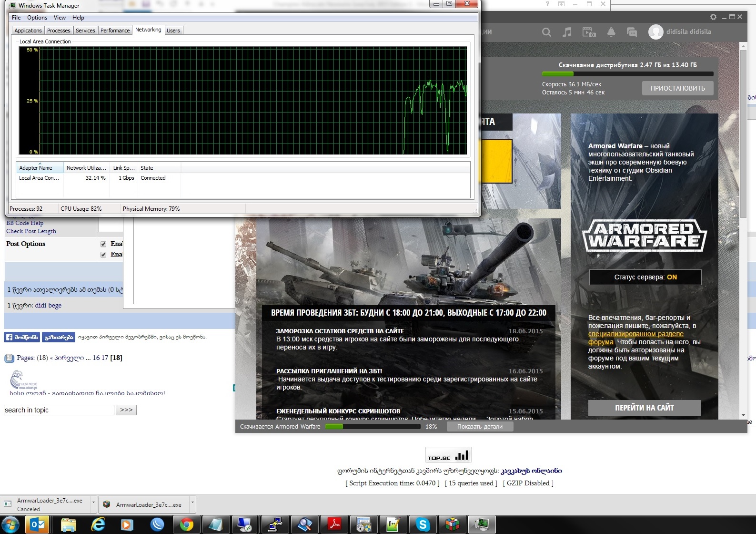
Task: Click the Armored Warfare download progress bar
Action: (373, 427)
